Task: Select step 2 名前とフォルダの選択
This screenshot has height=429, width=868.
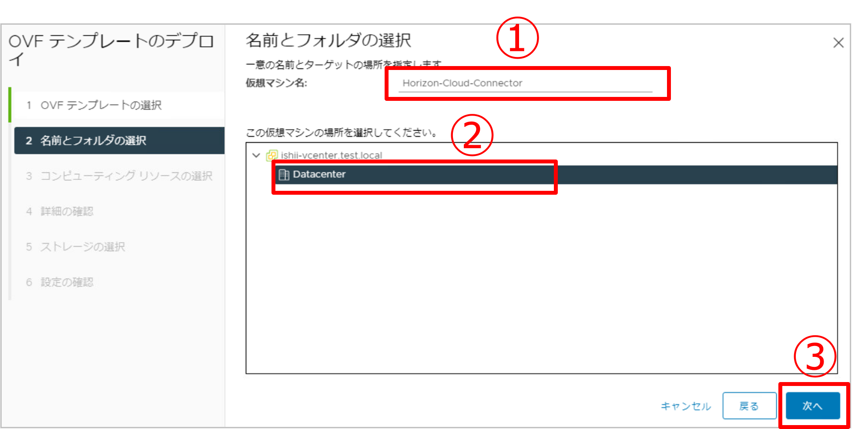Action: (x=119, y=140)
